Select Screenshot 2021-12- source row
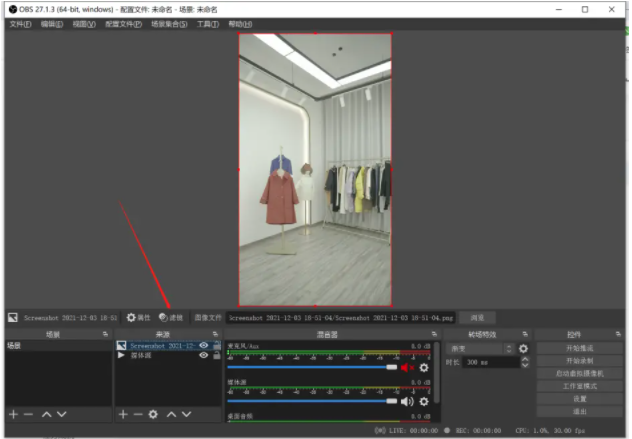632x439 pixels. pos(168,345)
